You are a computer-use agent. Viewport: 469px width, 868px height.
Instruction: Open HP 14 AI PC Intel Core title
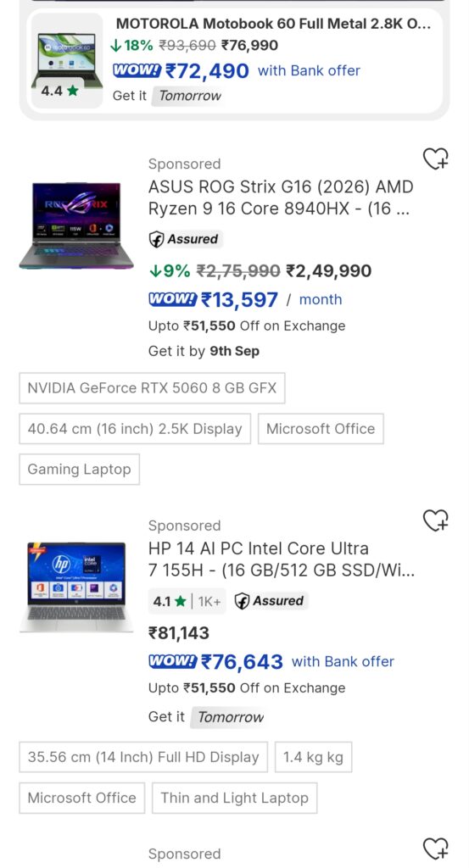click(282, 559)
